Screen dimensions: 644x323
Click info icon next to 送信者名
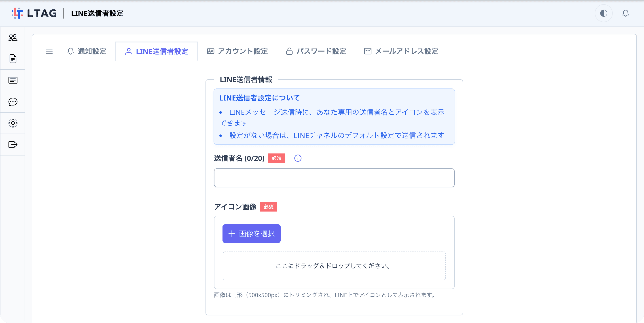click(298, 158)
